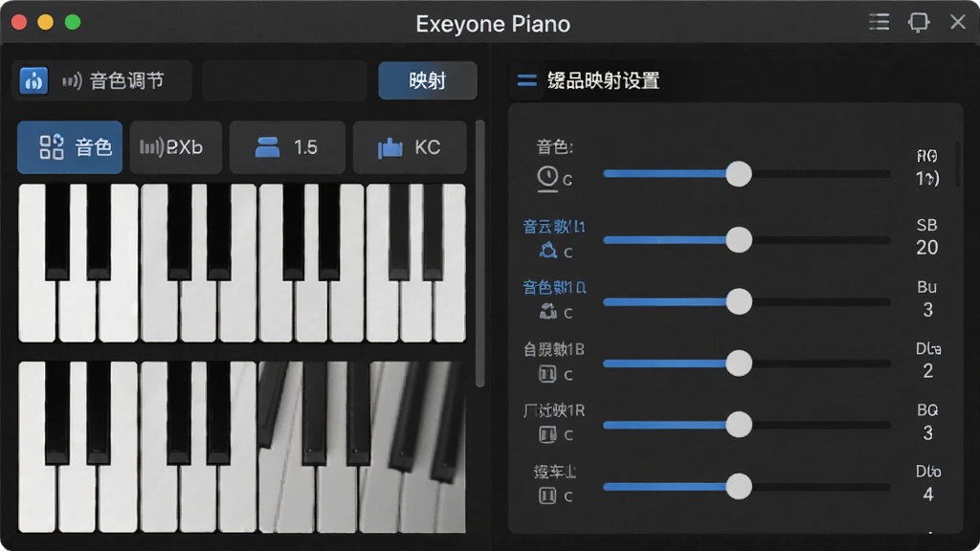This screenshot has width=980, height=551.
Task: Click the yellow macOS minimize button
Action: point(46,23)
